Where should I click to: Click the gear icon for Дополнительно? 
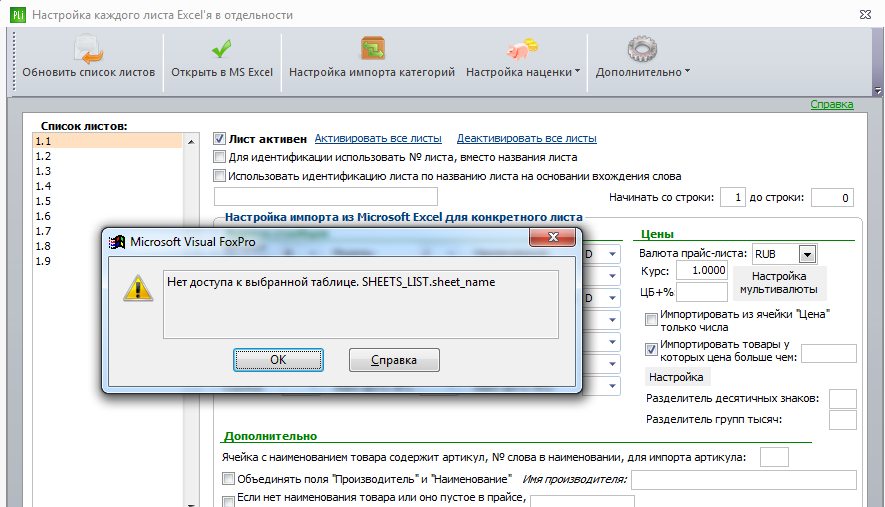(x=642, y=49)
